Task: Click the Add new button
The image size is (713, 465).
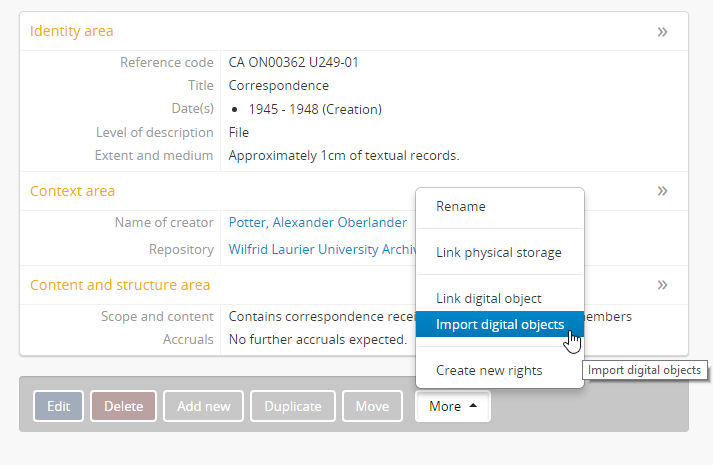Action: [x=204, y=406]
